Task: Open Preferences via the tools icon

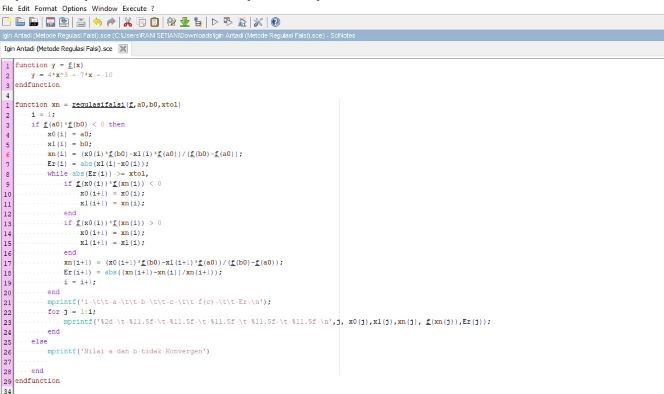Action: [x=258, y=22]
